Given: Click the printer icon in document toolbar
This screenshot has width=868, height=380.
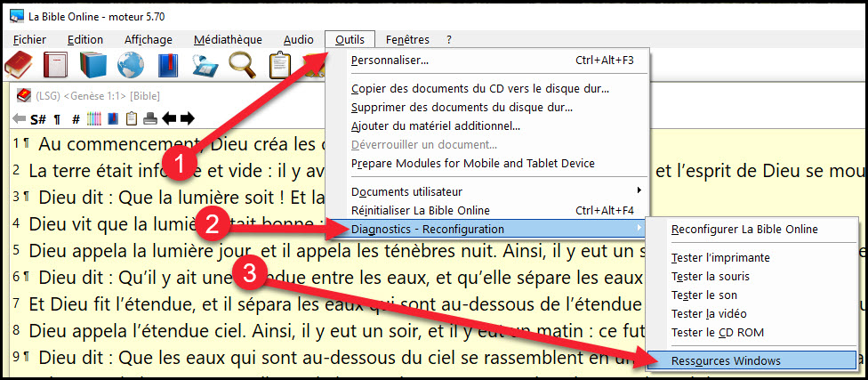Looking at the screenshot, I should 150,118.
